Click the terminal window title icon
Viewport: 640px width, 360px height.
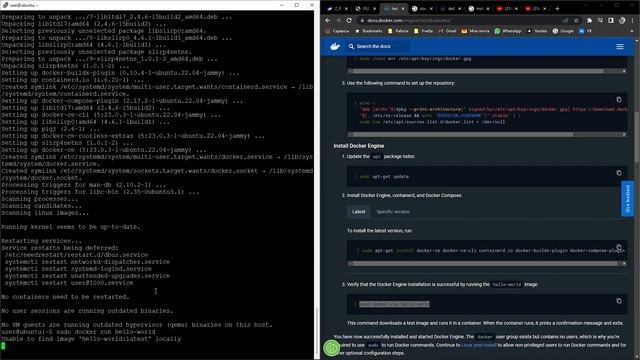point(5,5)
